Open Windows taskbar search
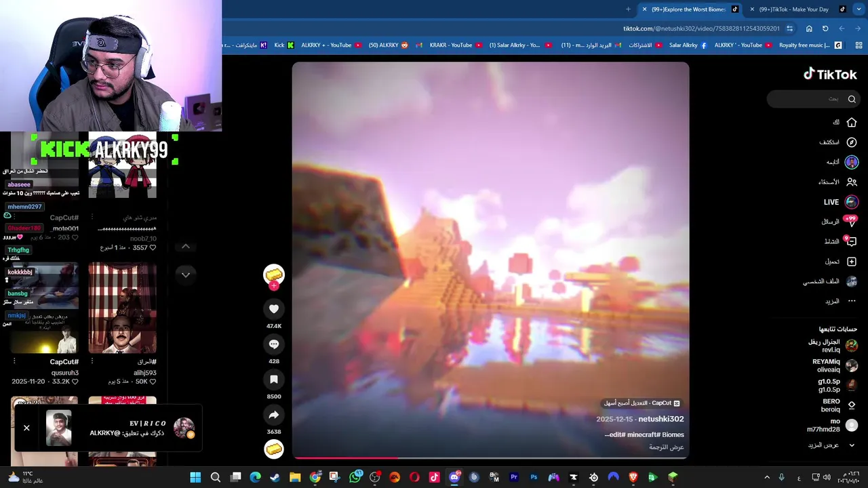The width and height of the screenshot is (868, 488). point(216,477)
